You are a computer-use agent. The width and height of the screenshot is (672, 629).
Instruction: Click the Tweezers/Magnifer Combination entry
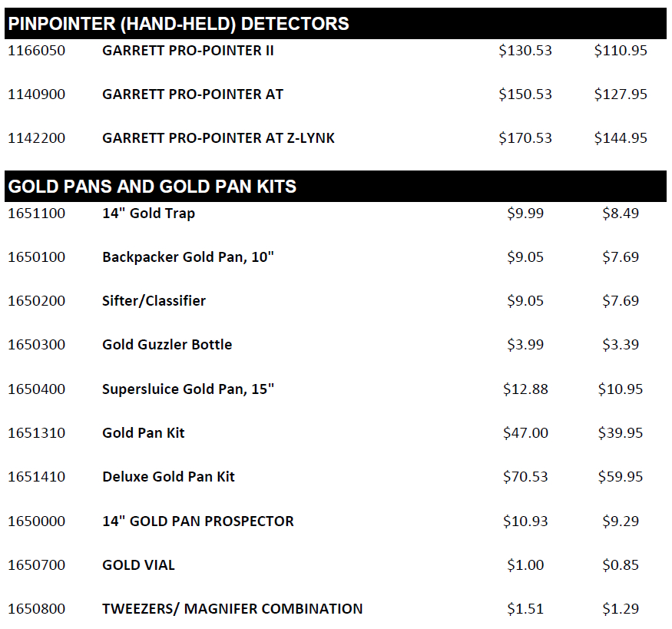pos(232,609)
